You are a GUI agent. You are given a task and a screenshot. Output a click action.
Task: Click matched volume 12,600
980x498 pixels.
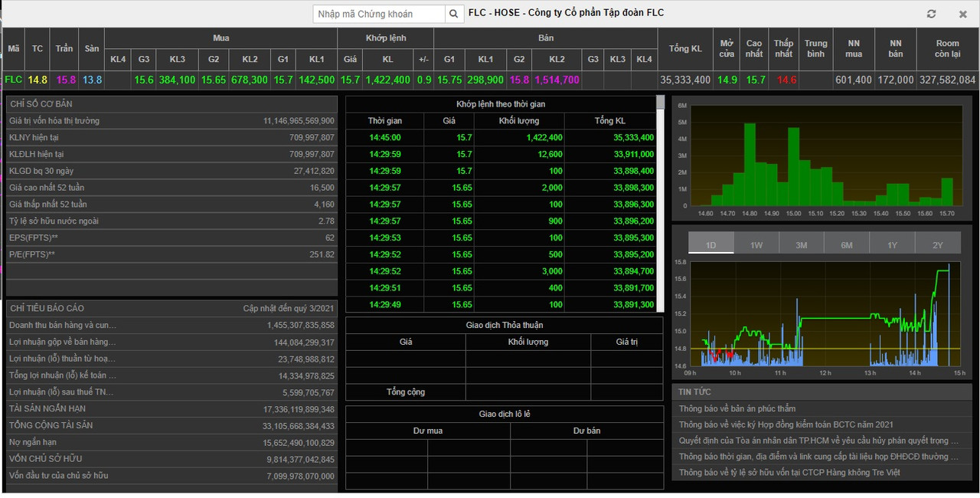(549, 154)
